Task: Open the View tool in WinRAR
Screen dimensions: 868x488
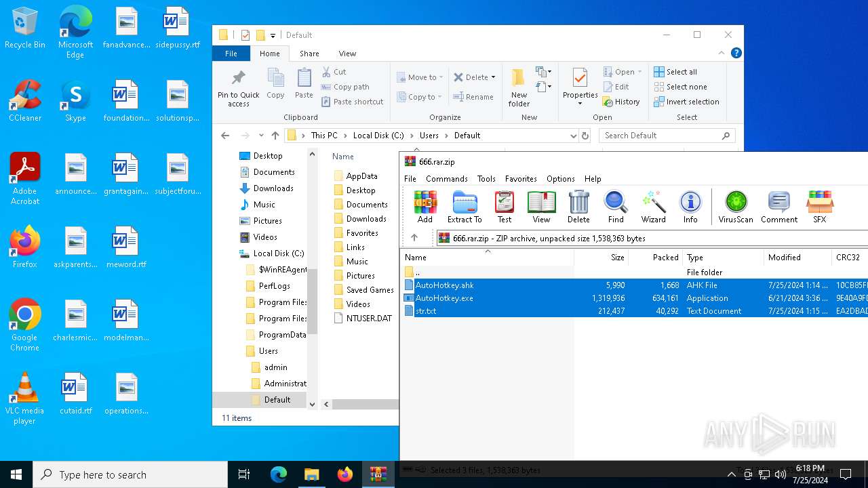Action: pyautogui.click(x=541, y=207)
